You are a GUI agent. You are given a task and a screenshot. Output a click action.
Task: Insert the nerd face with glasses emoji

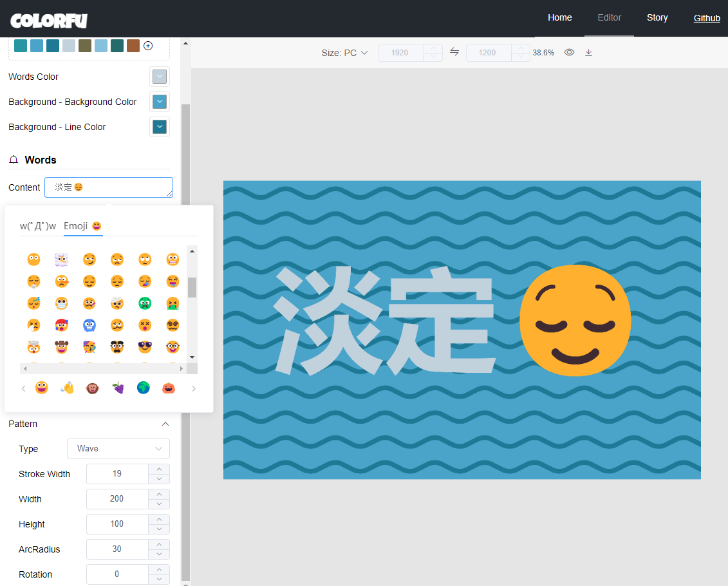[x=173, y=347]
